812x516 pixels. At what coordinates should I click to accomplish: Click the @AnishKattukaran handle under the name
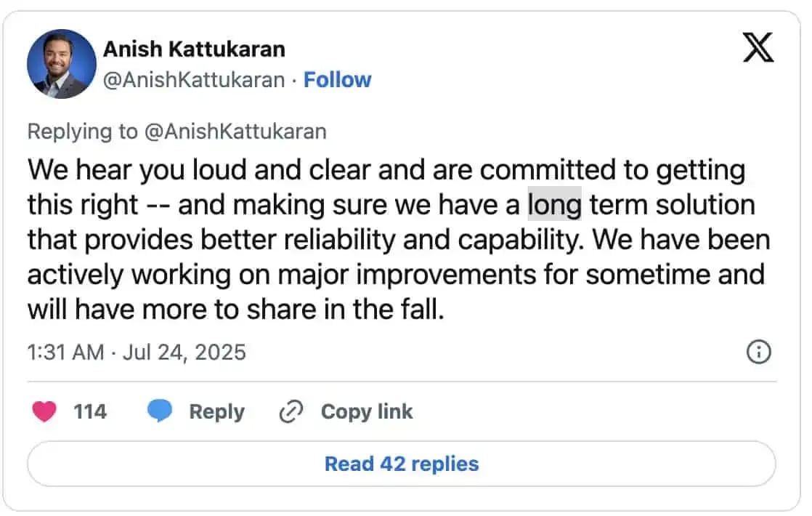(194, 80)
